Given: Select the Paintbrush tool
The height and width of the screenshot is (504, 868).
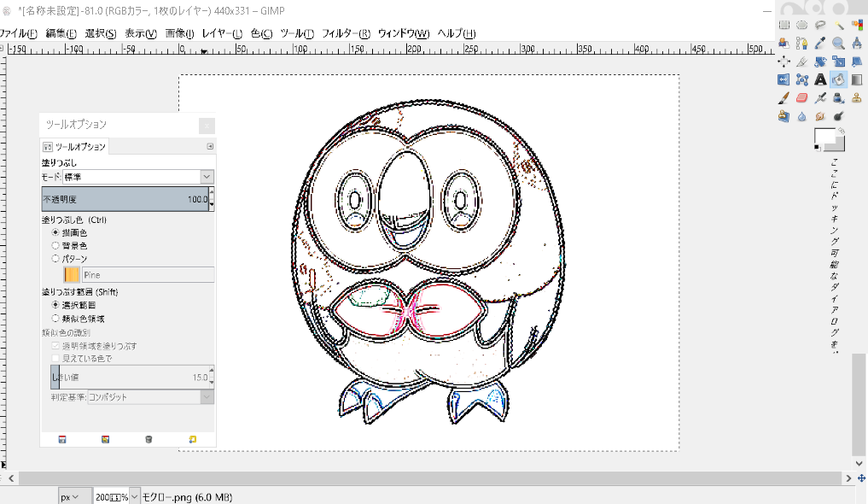Looking at the screenshot, I should [784, 98].
